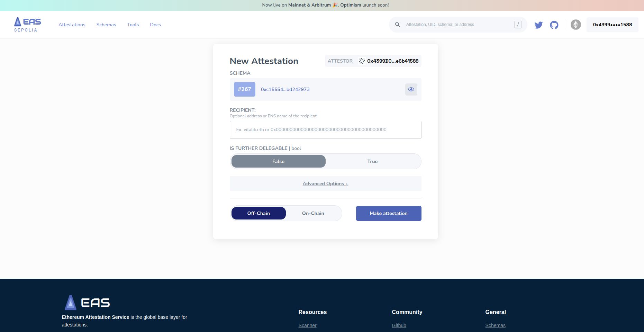
Task: Focus the attestation search input box
Action: pyautogui.click(x=458, y=25)
